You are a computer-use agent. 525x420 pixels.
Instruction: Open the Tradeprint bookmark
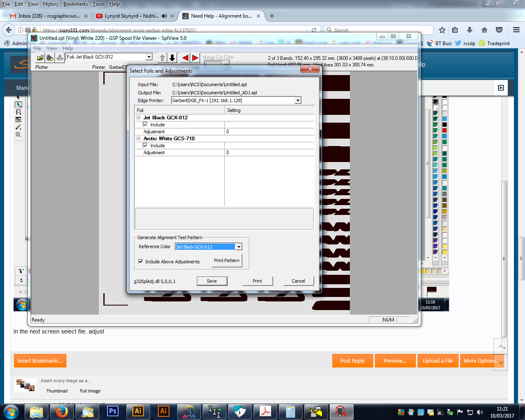[x=494, y=43]
